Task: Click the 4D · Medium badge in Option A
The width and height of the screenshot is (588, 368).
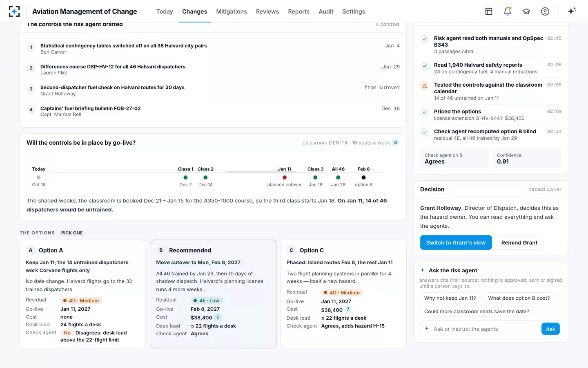Action: [x=81, y=301]
